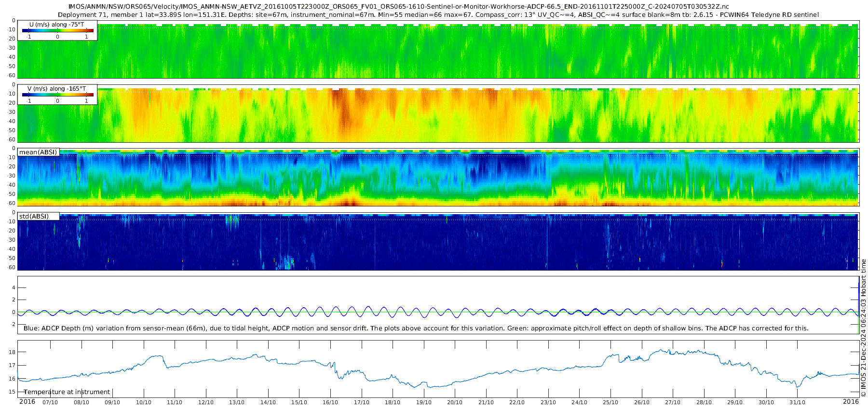868x410 pixels.
Task: Click the 13/10 date tick label
Action: [237, 402]
